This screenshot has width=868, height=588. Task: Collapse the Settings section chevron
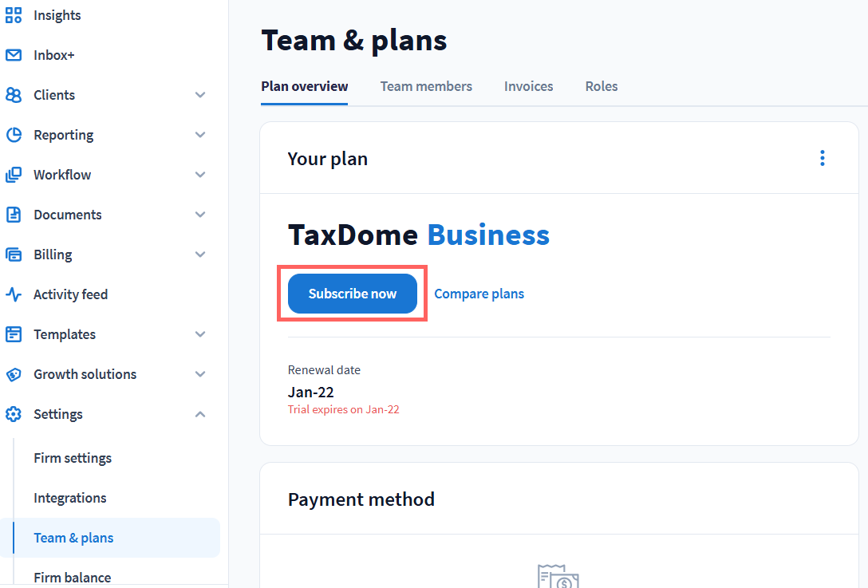tap(200, 414)
